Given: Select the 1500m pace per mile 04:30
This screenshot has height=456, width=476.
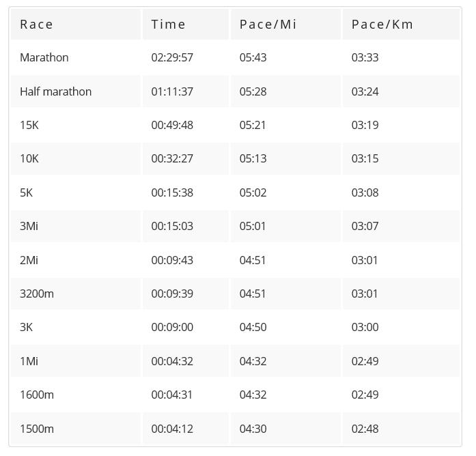Looking at the screenshot, I should click(253, 429).
